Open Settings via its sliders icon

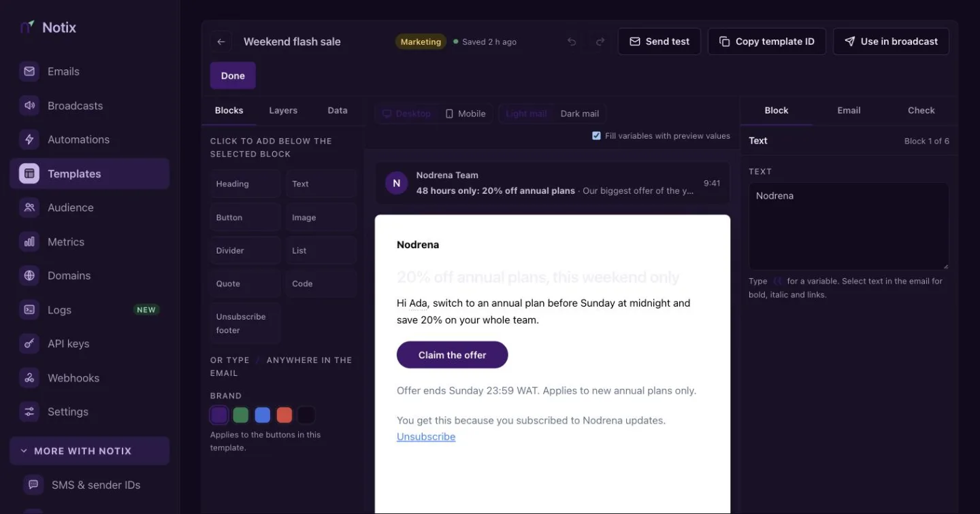(x=29, y=411)
